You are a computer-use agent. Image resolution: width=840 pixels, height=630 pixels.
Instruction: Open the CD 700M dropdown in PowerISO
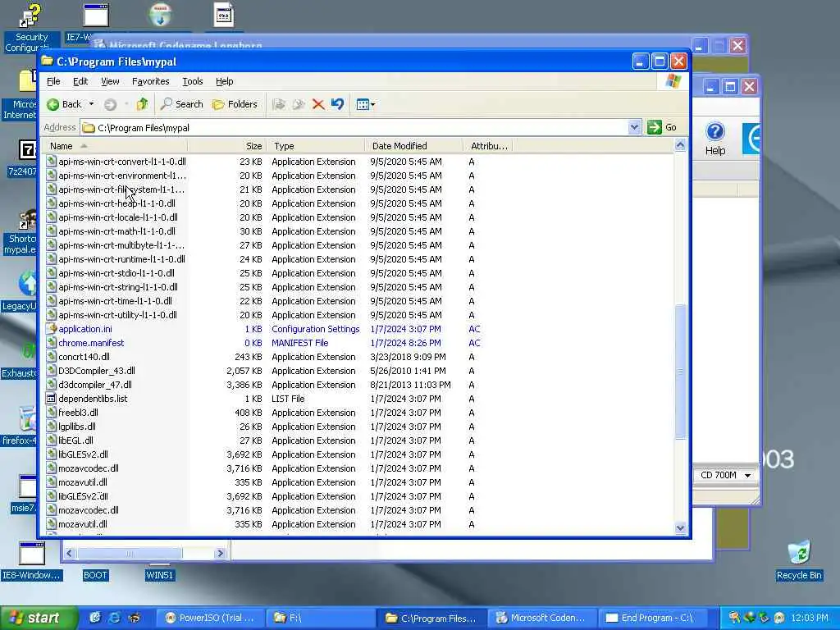[747, 475]
